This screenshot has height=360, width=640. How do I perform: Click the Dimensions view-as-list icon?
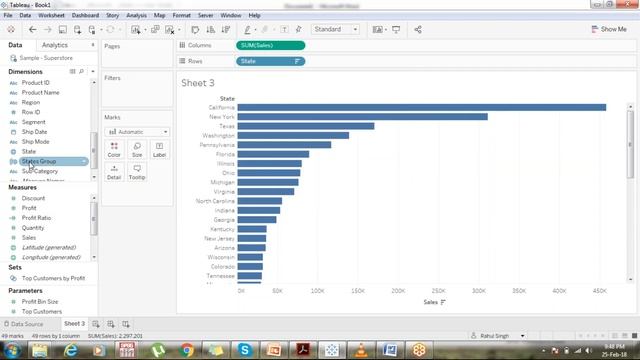coord(72,71)
